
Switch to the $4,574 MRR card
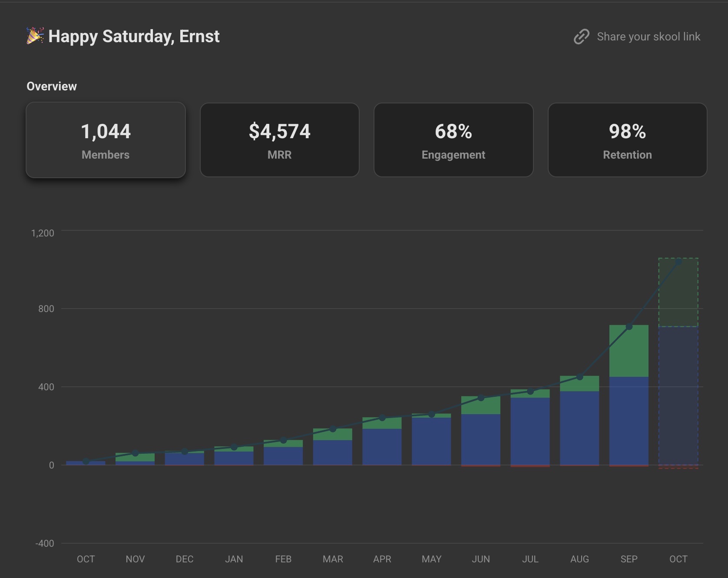[x=279, y=140]
